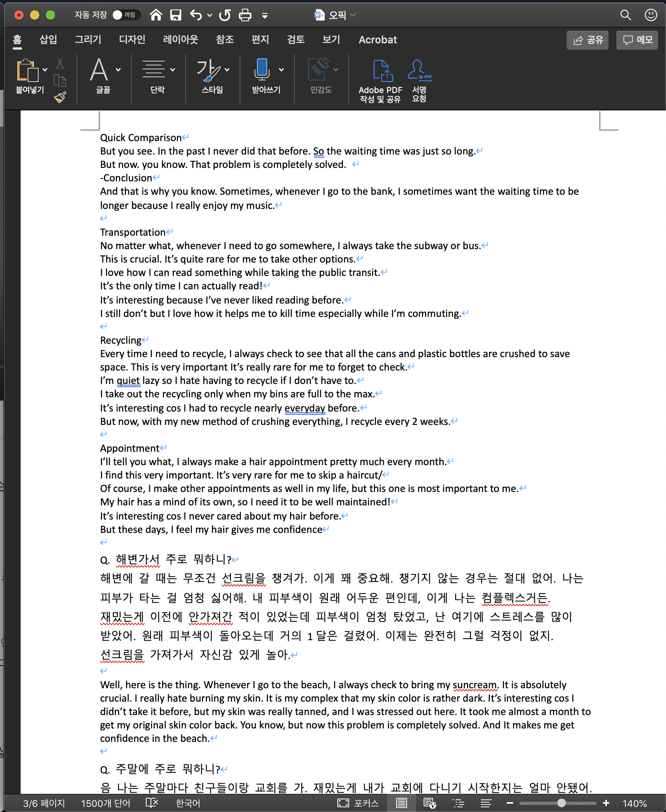The image size is (666, 812).
Task: Click the Paste (붙여넣기) clipboard icon
Action: [x=27, y=71]
